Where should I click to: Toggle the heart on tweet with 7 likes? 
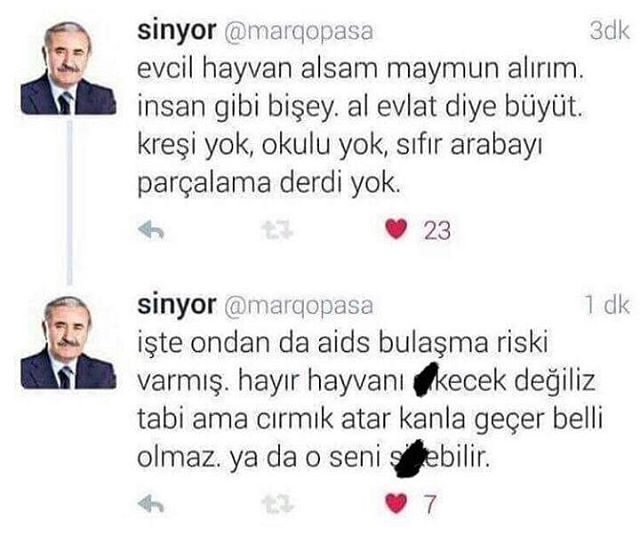click(396, 503)
